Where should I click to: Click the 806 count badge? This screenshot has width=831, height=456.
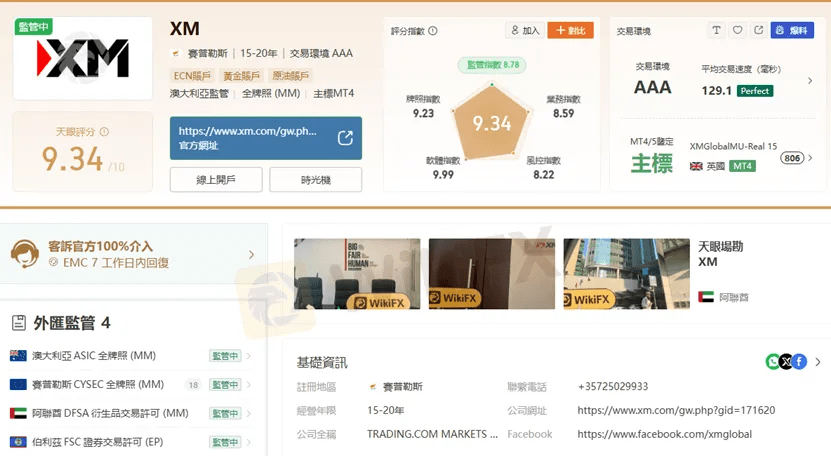click(792, 158)
